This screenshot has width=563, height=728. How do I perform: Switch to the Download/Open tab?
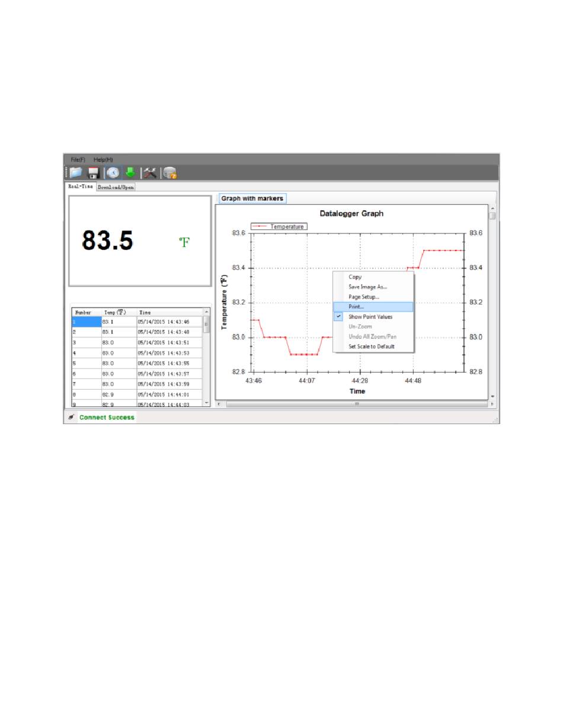click(x=116, y=187)
